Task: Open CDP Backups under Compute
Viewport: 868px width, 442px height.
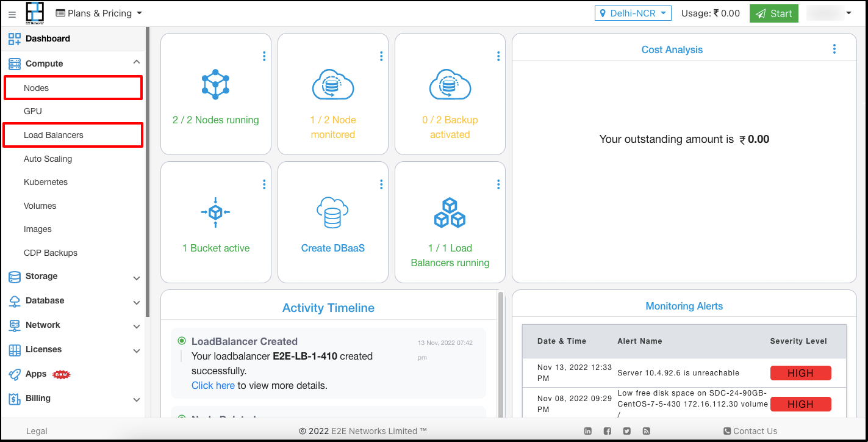Action: pos(51,253)
